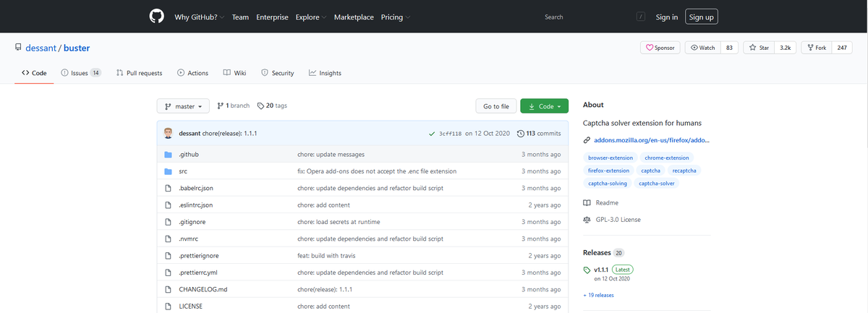This screenshot has width=868, height=313.
Task: Select the recaptcha topic tag
Action: click(x=684, y=171)
